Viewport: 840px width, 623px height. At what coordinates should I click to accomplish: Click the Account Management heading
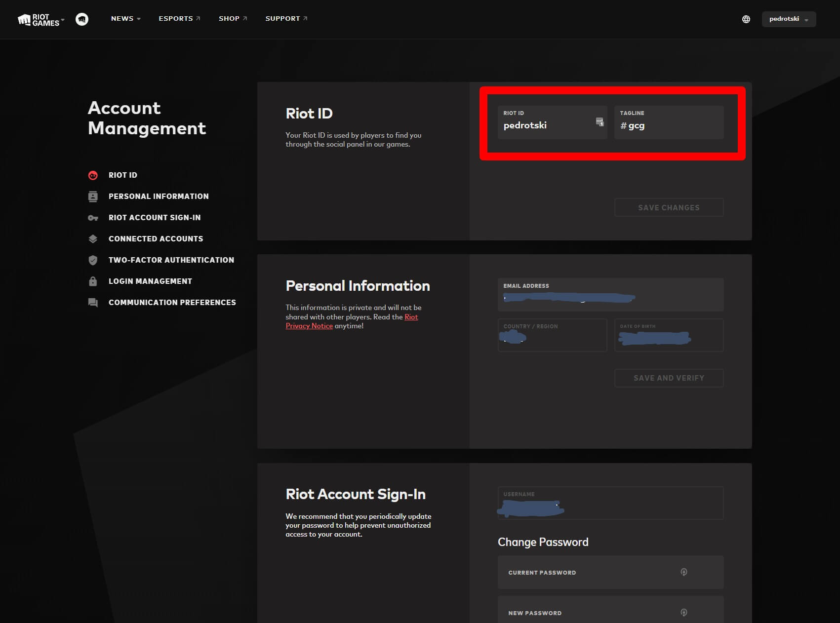147,118
